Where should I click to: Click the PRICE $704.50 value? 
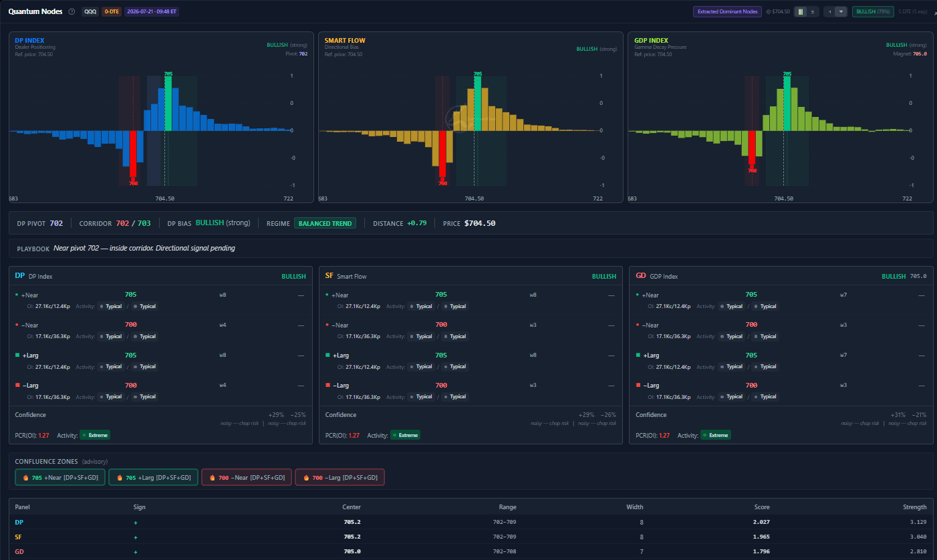point(479,223)
